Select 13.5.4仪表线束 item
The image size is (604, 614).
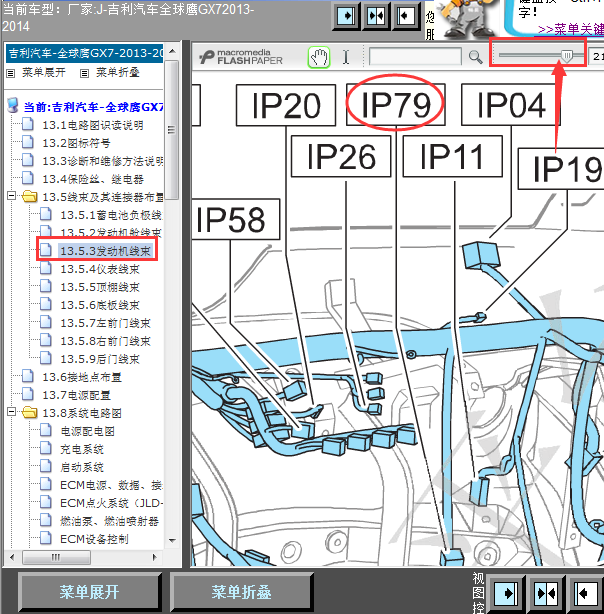[100, 269]
